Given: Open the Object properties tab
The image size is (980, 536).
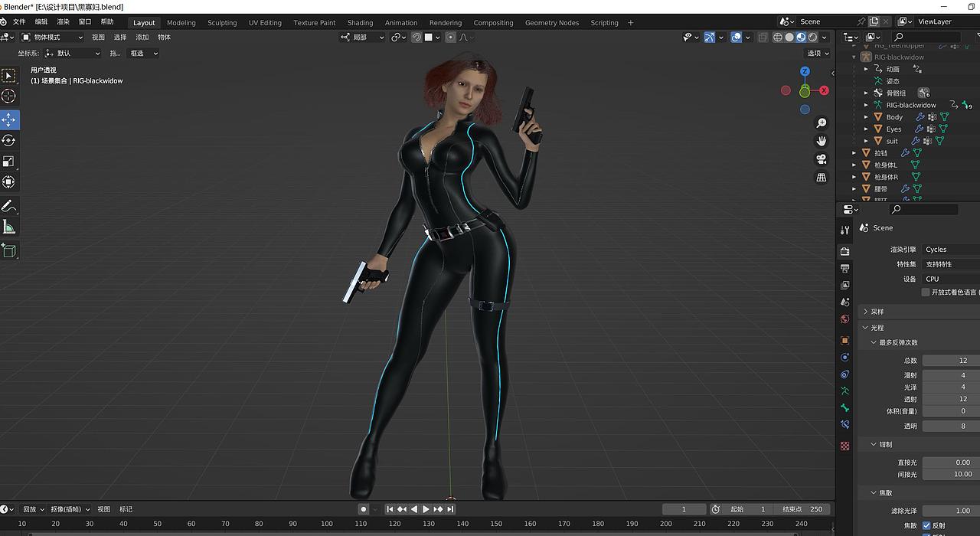Looking at the screenshot, I should [844, 340].
